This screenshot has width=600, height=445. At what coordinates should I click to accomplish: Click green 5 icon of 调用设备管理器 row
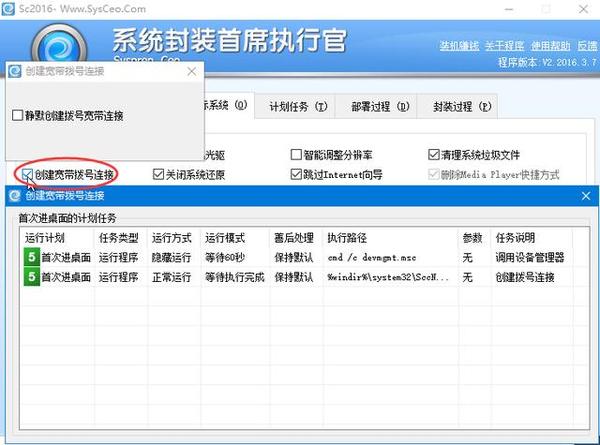pos(32,257)
